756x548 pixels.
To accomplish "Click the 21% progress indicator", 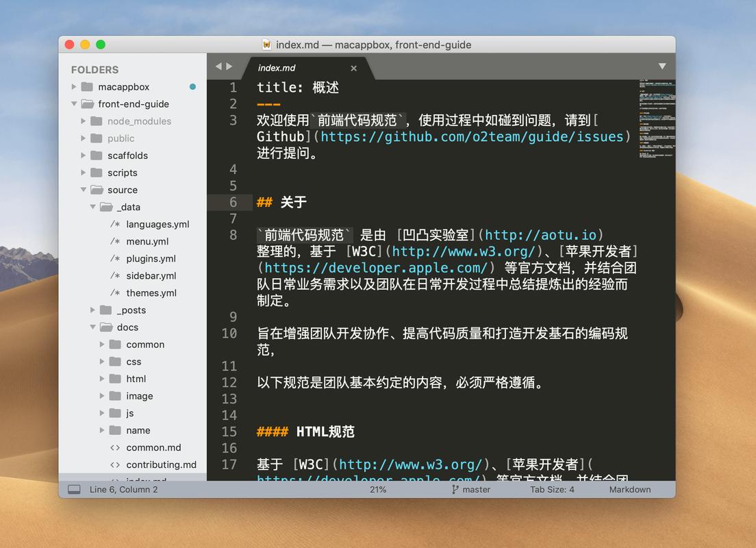I will (378, 489).
